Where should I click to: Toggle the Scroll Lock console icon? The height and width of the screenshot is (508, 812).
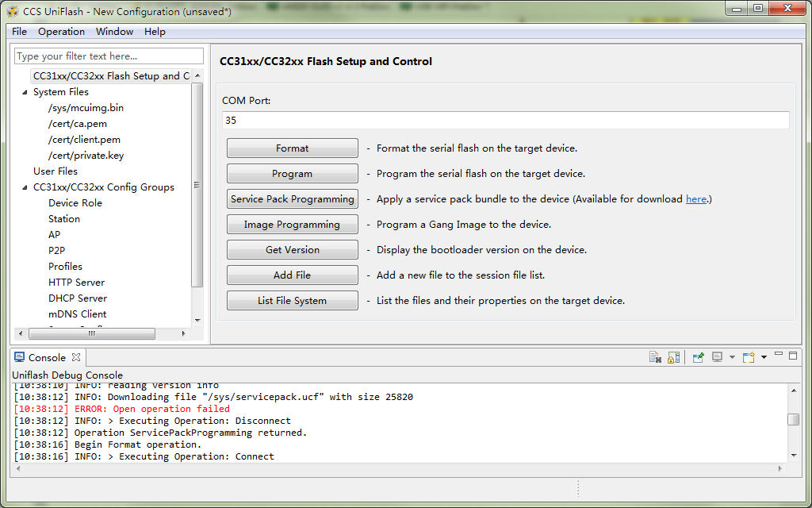tap(673, 357)
